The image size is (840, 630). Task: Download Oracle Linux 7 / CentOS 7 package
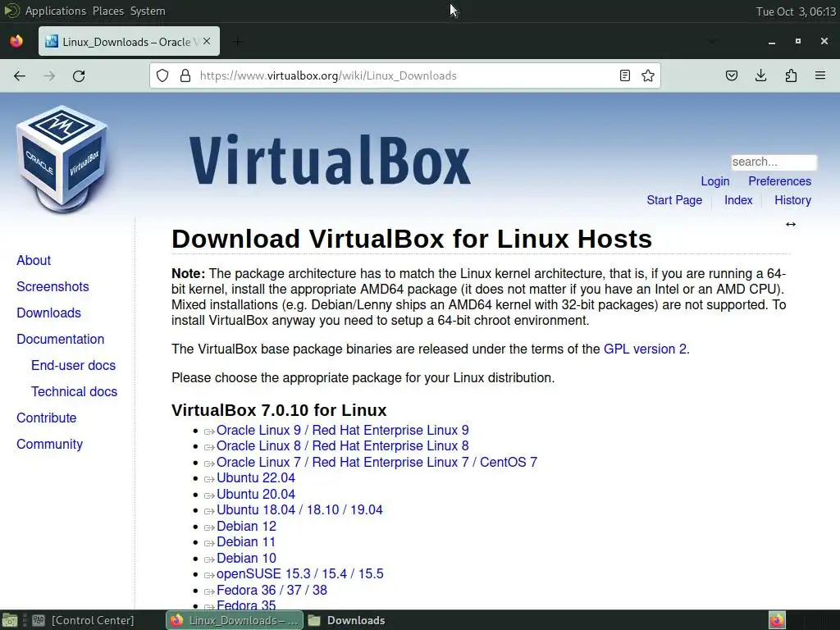[x=377, y=463]
